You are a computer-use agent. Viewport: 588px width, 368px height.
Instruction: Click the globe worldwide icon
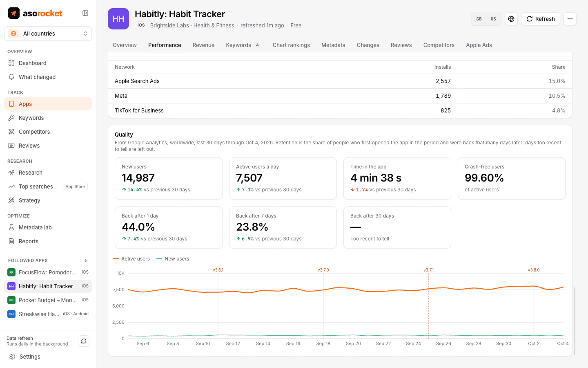coord(511,19)
